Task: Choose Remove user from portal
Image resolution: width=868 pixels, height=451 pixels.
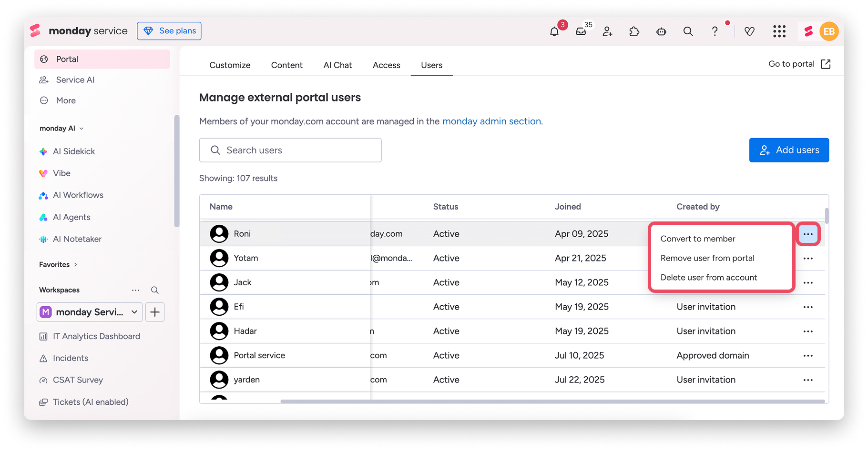Action: point(707,258)
